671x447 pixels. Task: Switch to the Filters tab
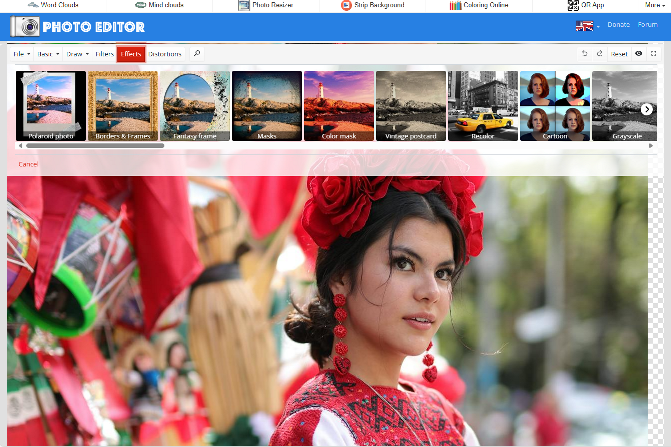[104, 54]
